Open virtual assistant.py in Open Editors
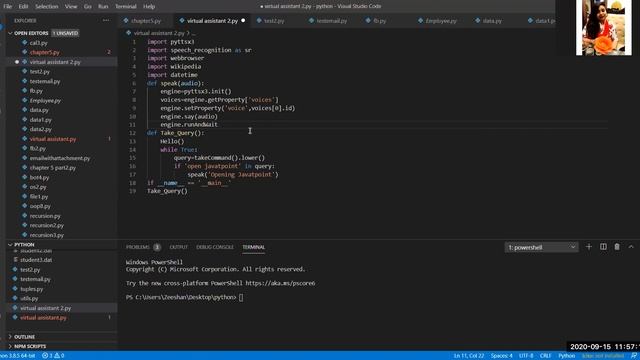 tap(53, 139)
